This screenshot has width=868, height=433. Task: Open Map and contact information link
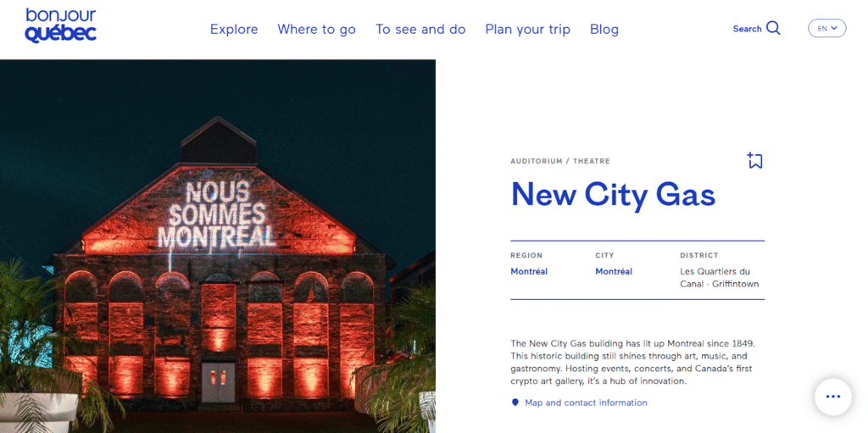point(586,402)
